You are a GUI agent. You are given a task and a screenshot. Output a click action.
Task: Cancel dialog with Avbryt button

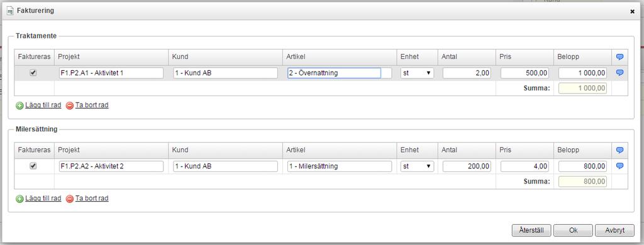click(x=614, y=230)
